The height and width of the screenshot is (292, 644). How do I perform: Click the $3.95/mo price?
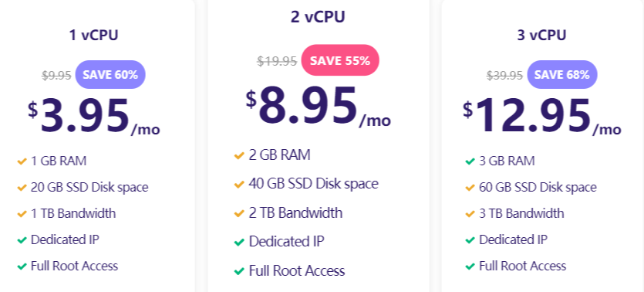pos(94,117)
